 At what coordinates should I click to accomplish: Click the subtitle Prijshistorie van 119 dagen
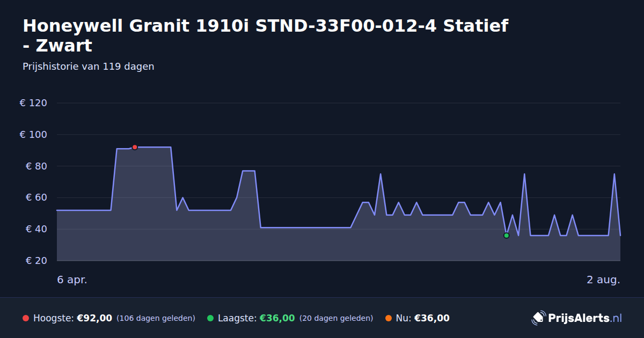point(89,67)
